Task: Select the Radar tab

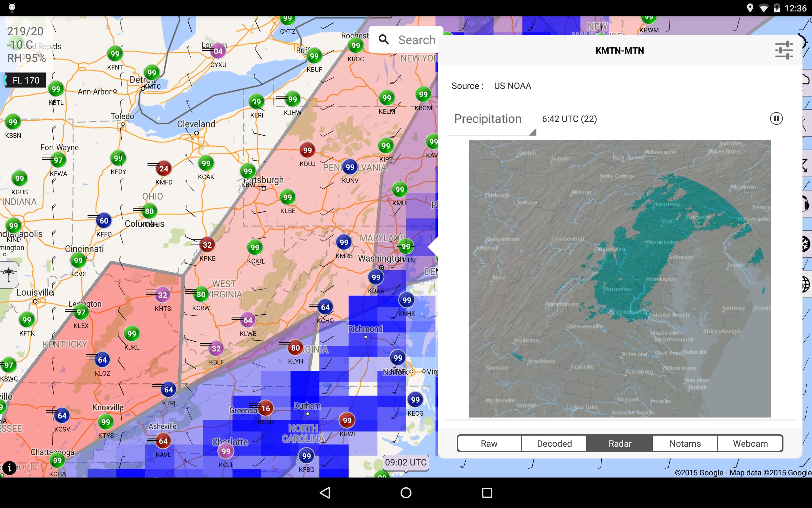Action: pos(619,444)
